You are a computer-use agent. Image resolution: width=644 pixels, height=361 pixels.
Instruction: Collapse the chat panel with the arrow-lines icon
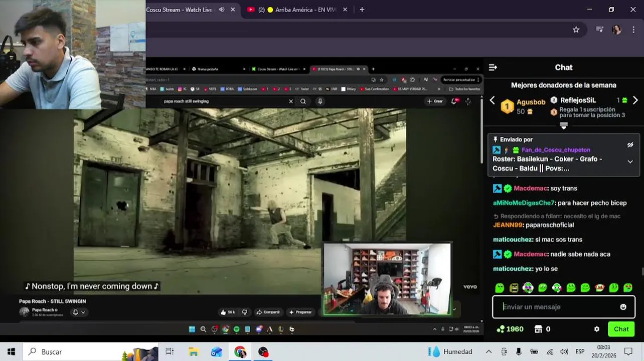[493, 67]
